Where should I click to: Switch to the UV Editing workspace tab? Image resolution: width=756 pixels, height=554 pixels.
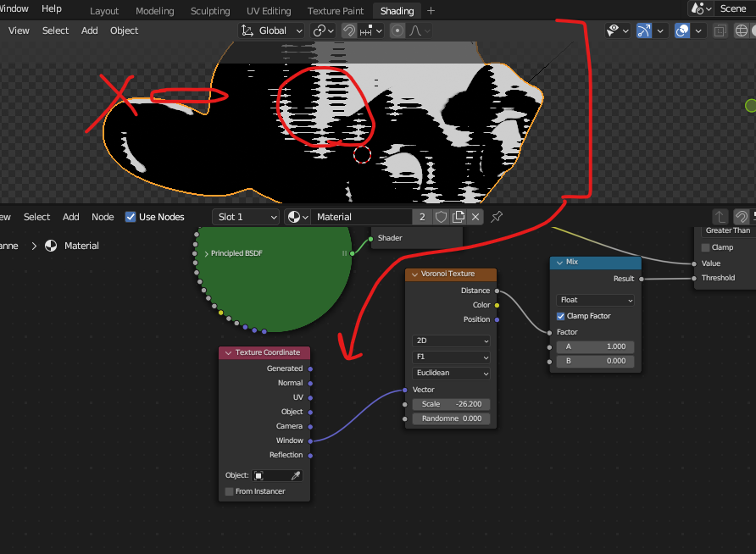point(269,11)
